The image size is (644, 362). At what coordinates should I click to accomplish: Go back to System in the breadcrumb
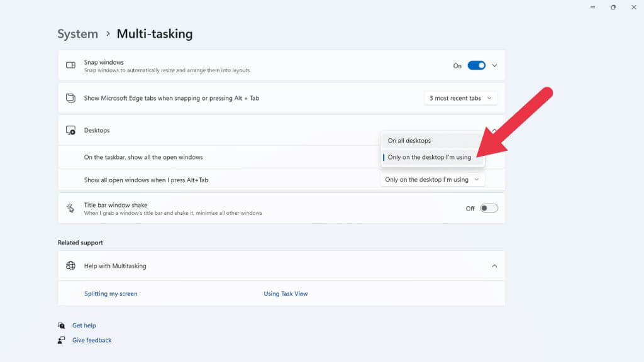[x=77, y=34]
